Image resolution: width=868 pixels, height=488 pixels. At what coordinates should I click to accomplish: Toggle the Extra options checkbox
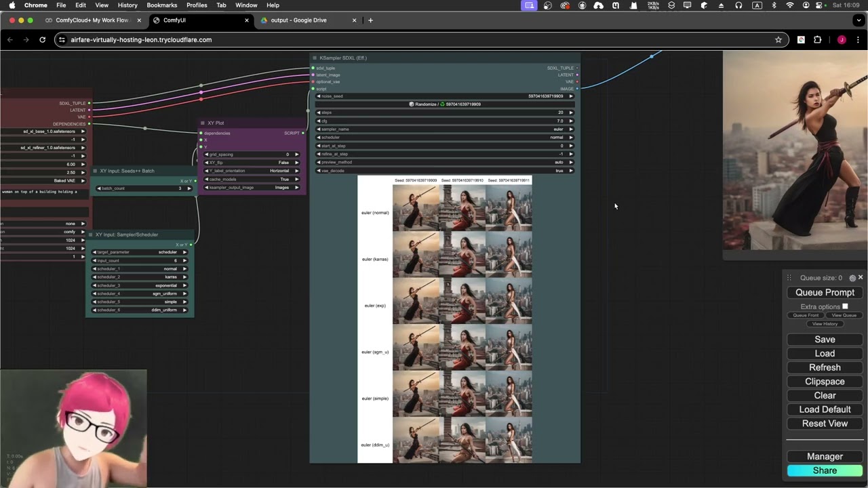pyautogui.click(x=845, y=306)
